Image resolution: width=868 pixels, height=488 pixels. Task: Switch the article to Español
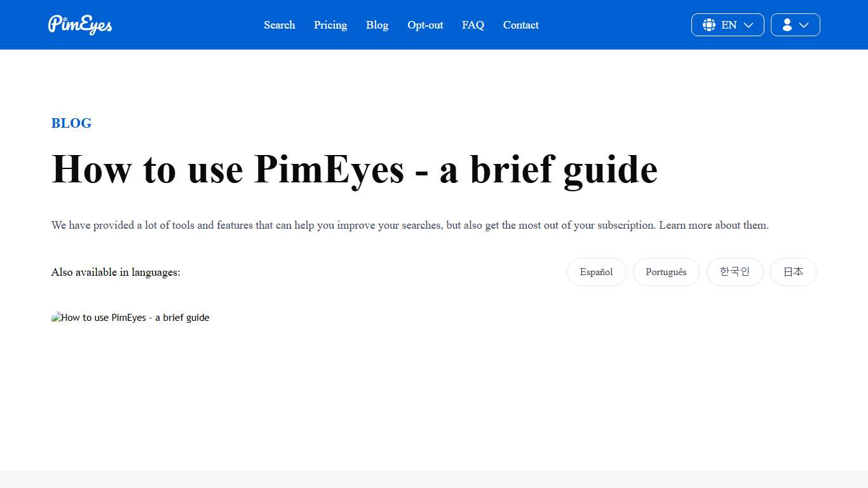pos(596,272)
